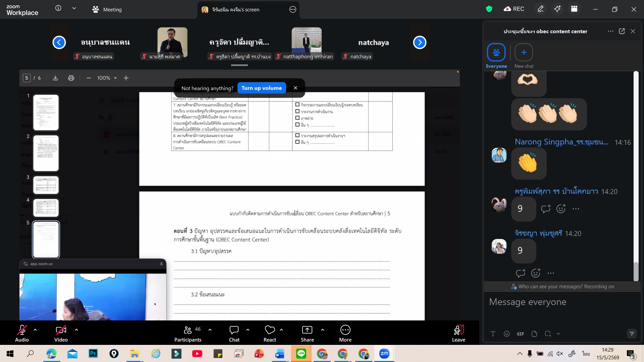Click the REC cloud recording indicator
The width and height of the screenshot is (644, 362).
514,9
